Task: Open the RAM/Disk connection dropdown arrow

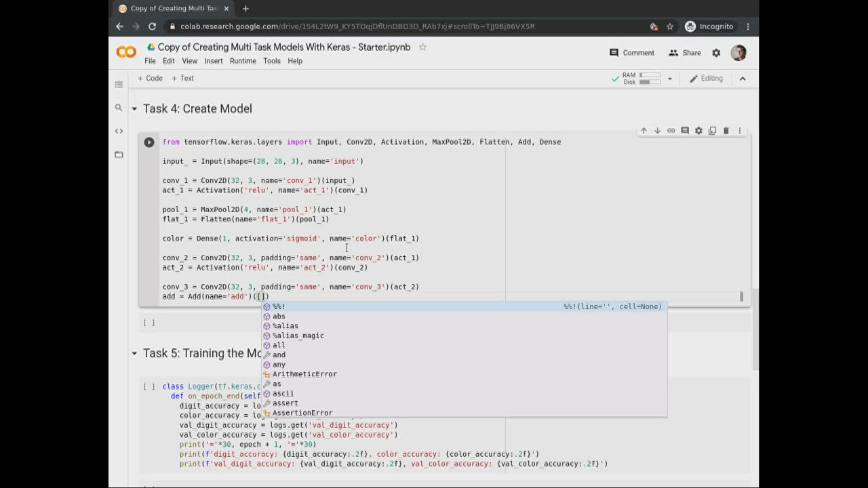Action: [x=669, y=79]
